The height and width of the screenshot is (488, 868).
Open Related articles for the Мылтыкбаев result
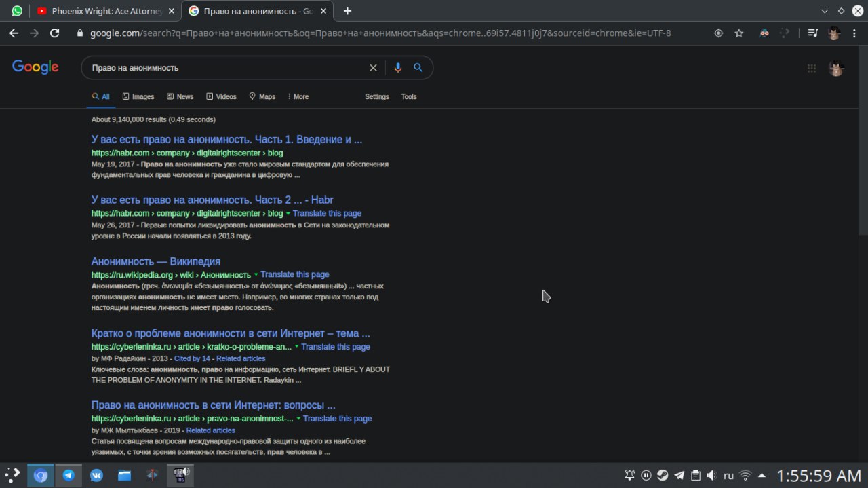pos(211,430)
